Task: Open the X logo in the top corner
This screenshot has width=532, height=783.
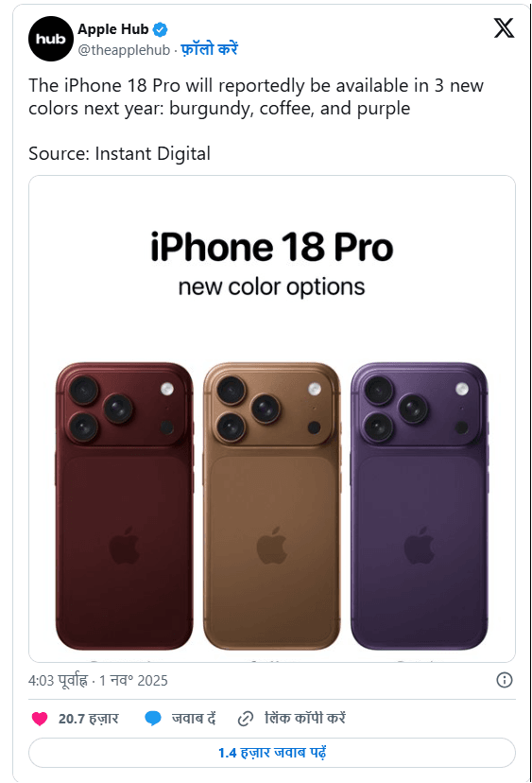Action: pyautogui.click(x=504, y=28)
